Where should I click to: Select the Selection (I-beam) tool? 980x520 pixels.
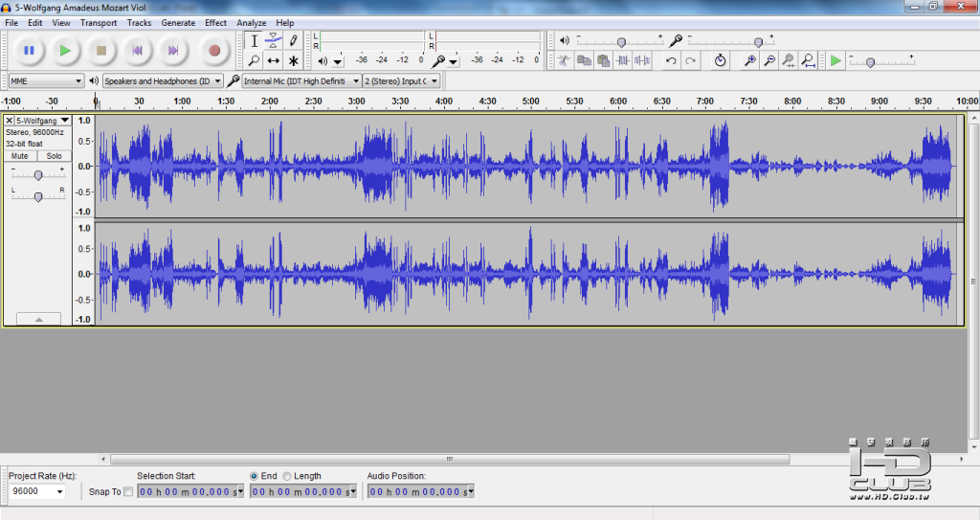tap(254, 41)
